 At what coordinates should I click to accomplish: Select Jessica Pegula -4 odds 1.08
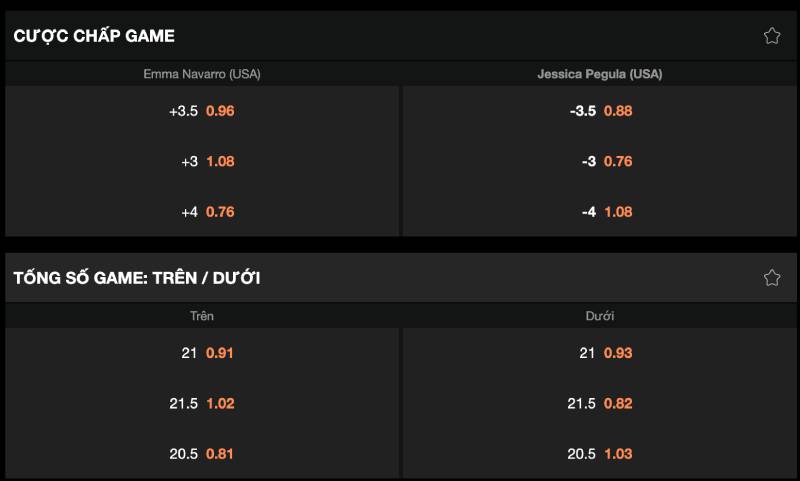tap(600, 212)
